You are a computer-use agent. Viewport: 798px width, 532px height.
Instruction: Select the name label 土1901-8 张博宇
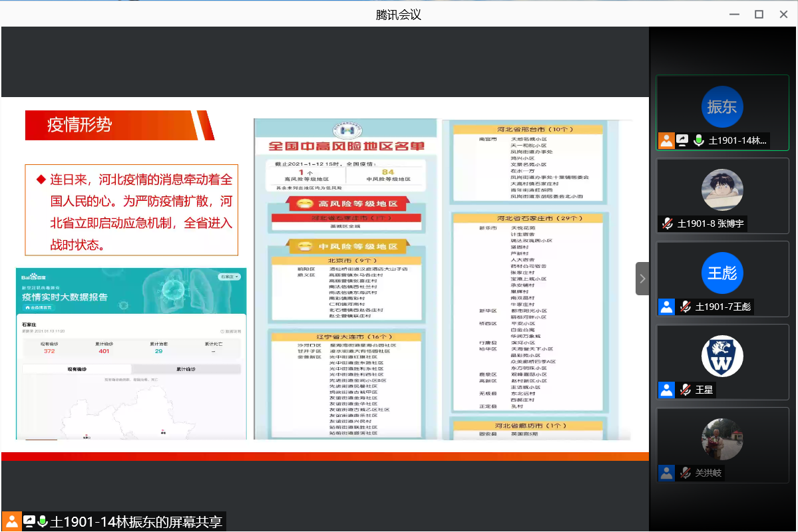710,223
